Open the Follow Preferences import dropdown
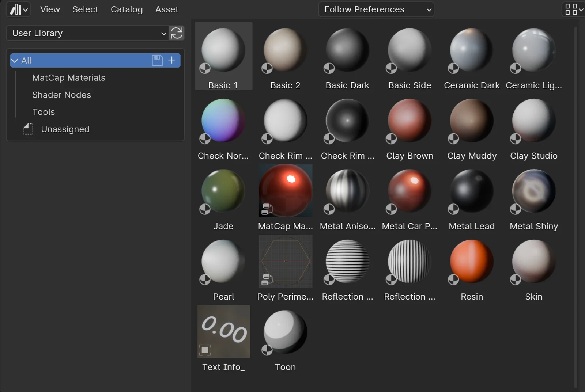This screenshot has width=585, height=392. 376,9
